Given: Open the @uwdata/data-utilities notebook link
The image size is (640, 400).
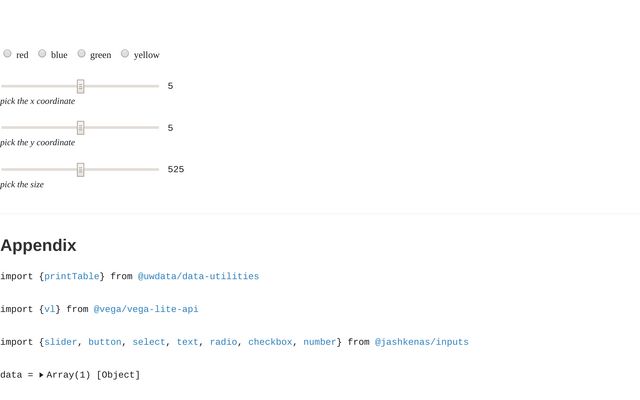Looking at the screenshot, I should click(x=198, y=276).
